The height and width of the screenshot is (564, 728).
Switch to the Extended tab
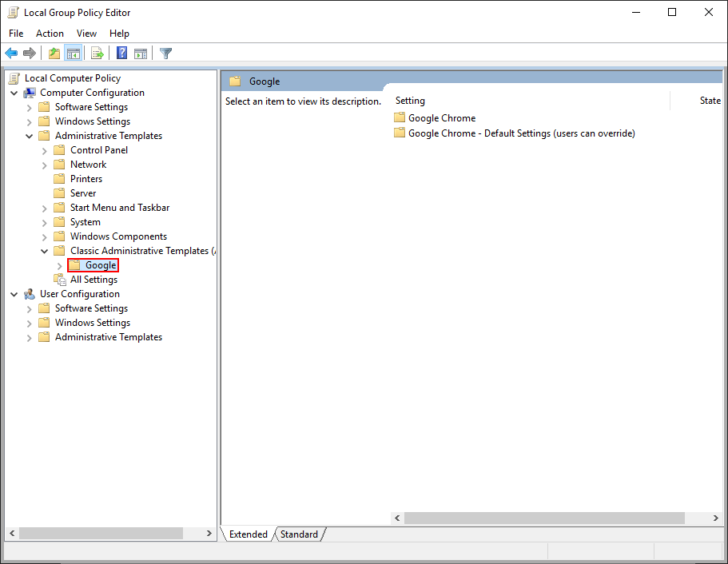[x=249, y=534]
